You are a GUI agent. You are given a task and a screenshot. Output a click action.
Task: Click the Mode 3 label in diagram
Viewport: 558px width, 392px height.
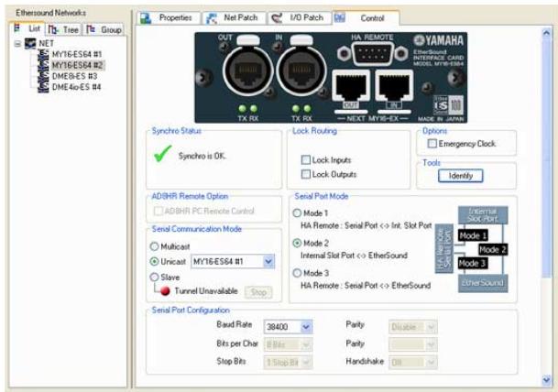(473, 264)
